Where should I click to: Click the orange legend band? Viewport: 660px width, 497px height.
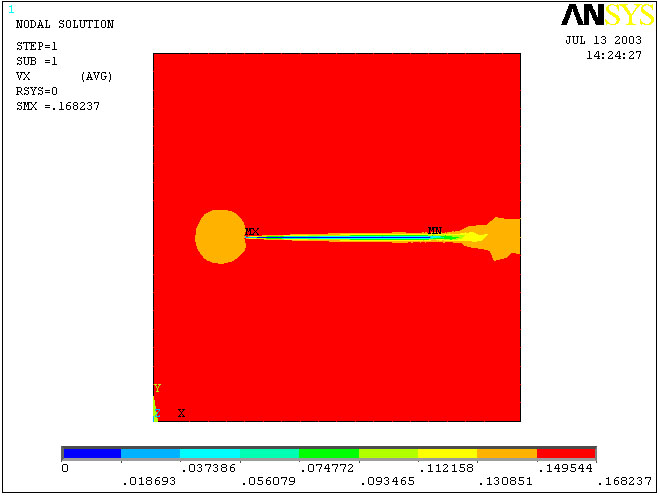click(x=507, y=453)
